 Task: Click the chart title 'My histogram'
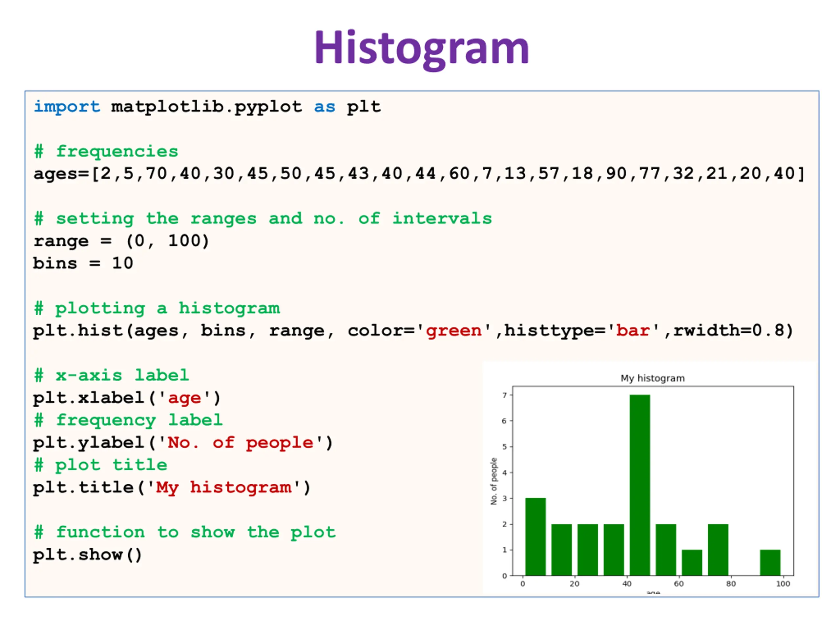click(x=652, y=378)
